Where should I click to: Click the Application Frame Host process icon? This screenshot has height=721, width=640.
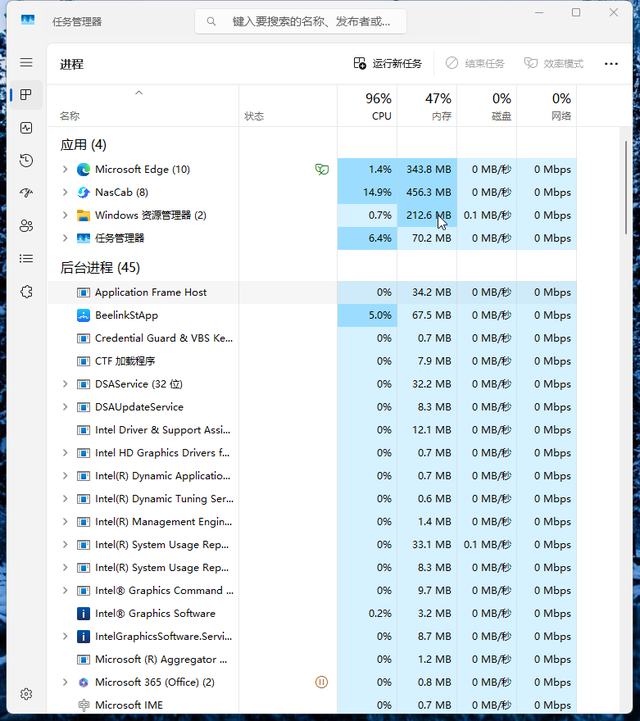click(83, 292)
